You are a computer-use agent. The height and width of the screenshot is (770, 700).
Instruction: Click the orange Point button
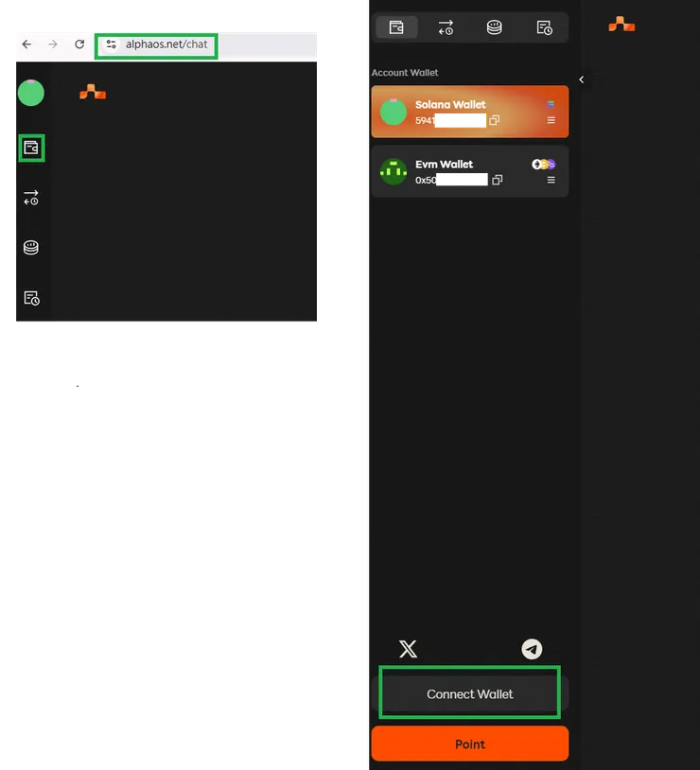tap(469, 744)
